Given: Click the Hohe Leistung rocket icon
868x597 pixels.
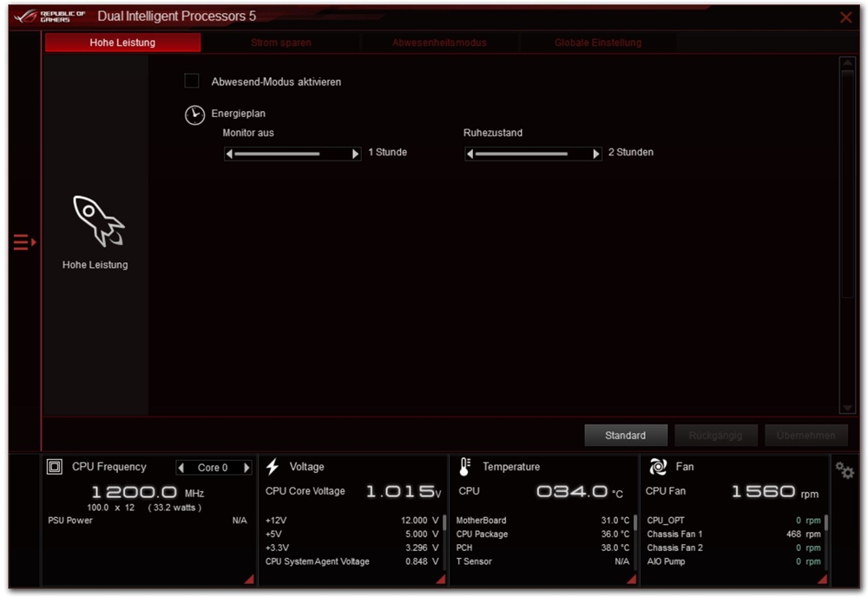Looking at the screenshot, I should tap(99, 220).
